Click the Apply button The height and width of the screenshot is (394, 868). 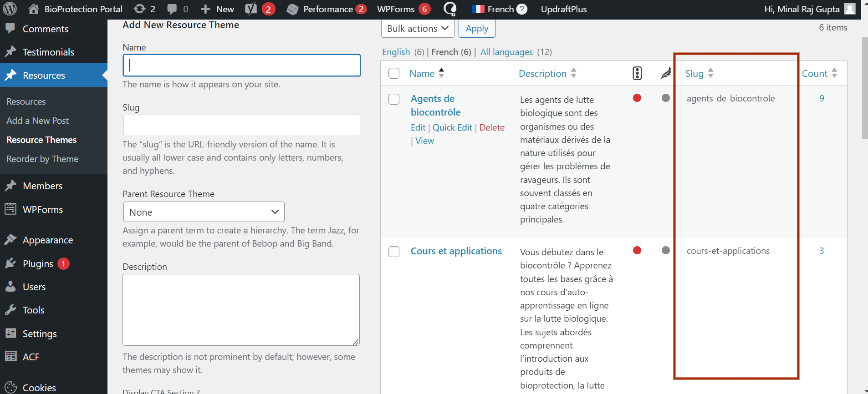pyautogui.click(x=477, y=28)
